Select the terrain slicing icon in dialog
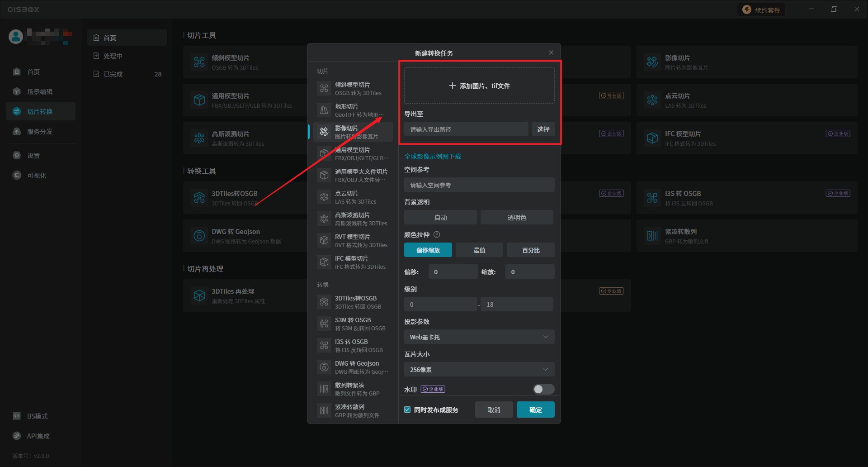The width and height of the screenshot is (868, 467). pos(324,110)
